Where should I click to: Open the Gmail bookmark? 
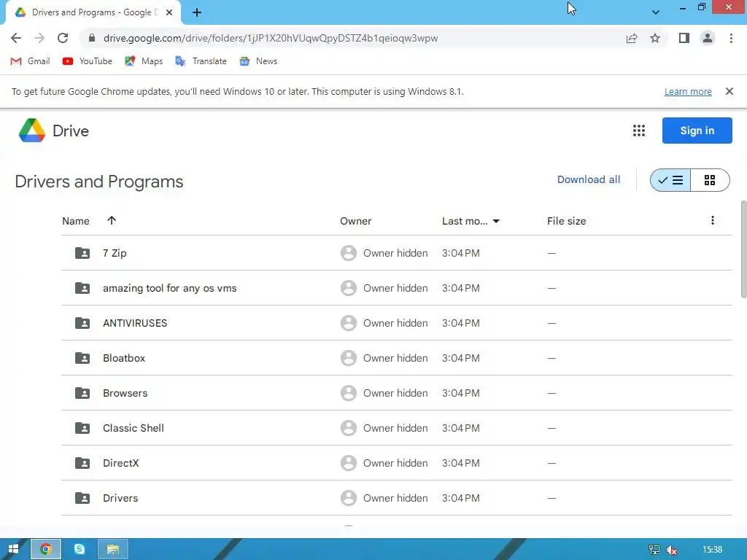point(30,61)
